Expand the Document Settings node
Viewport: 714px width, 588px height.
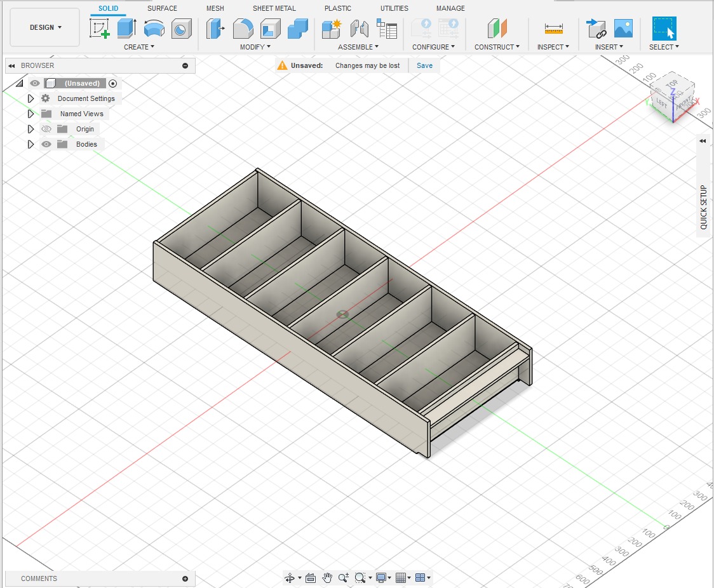(x=30, y=98)
